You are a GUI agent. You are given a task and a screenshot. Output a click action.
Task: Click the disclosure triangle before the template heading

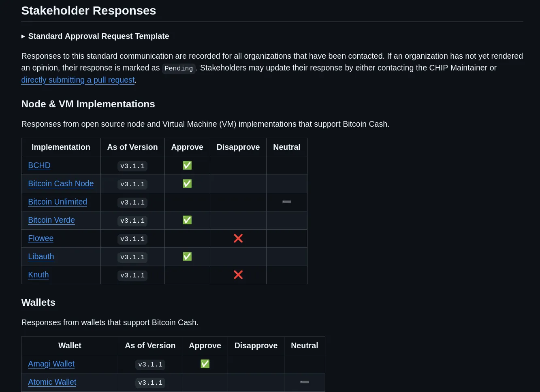pyautogui.click(x=23, y=36)
